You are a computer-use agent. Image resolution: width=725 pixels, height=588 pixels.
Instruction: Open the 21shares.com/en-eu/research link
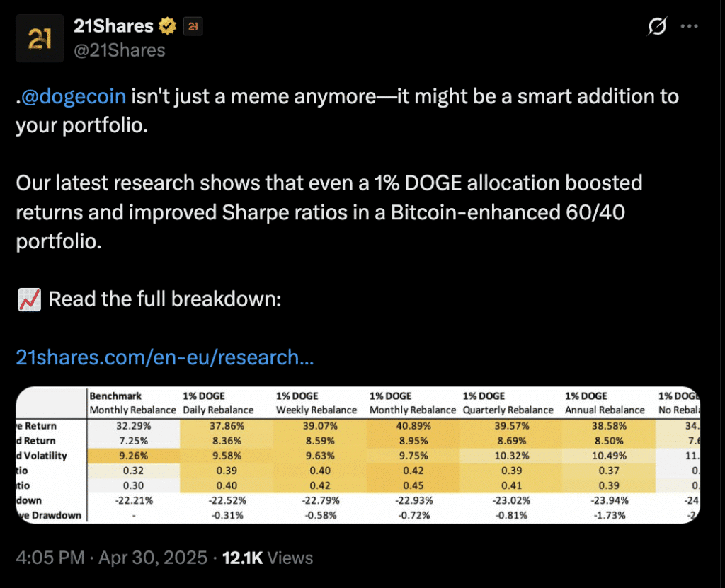[164, 357]
